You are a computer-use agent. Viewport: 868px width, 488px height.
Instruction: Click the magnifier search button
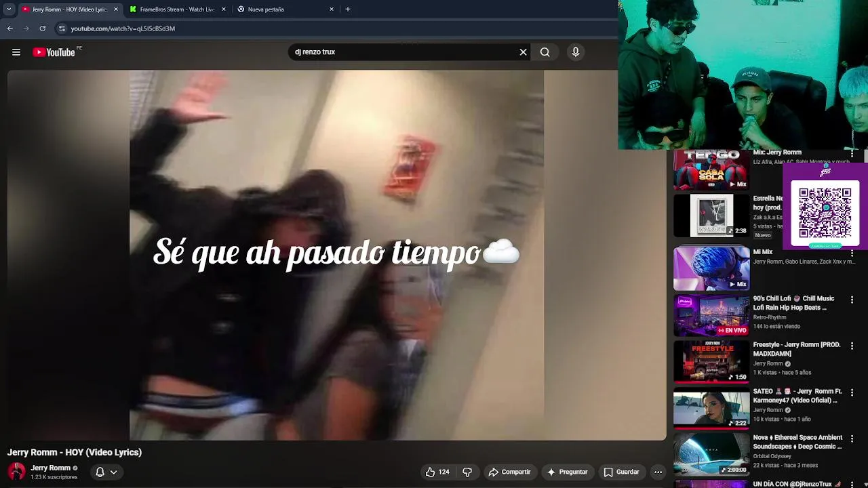(x=545, y=52)
